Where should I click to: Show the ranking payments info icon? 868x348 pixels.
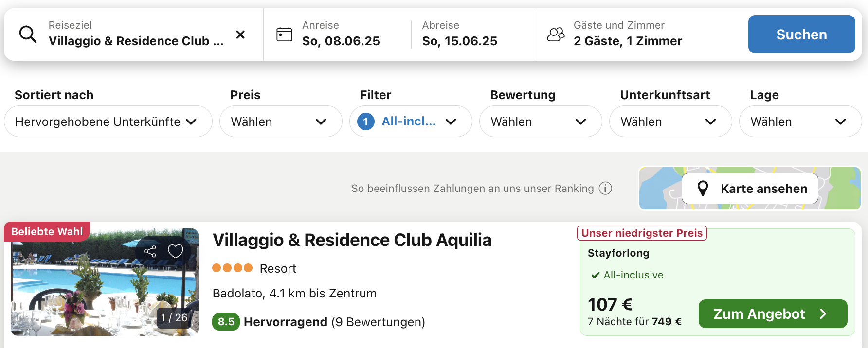tap(605, 188)
